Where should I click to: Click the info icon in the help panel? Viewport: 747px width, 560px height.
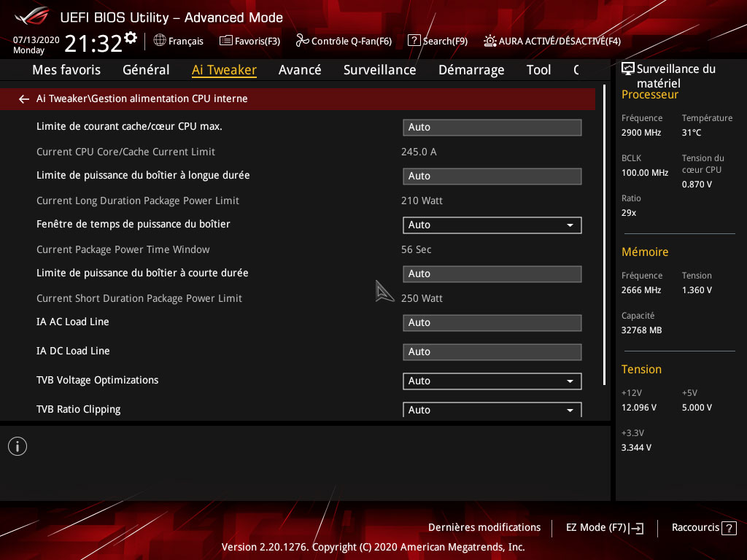coord(18,446)
